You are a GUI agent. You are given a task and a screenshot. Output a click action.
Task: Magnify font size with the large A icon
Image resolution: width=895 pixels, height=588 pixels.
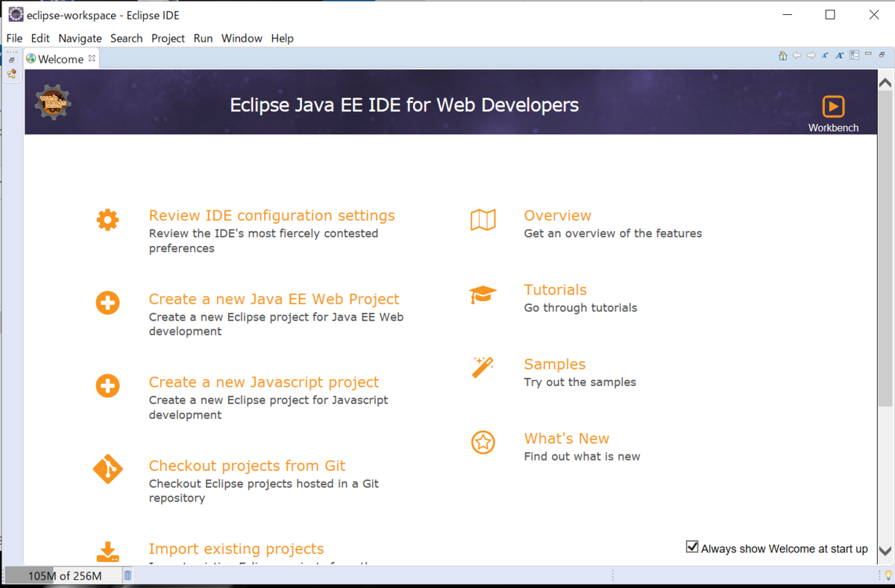click(840, 55)
